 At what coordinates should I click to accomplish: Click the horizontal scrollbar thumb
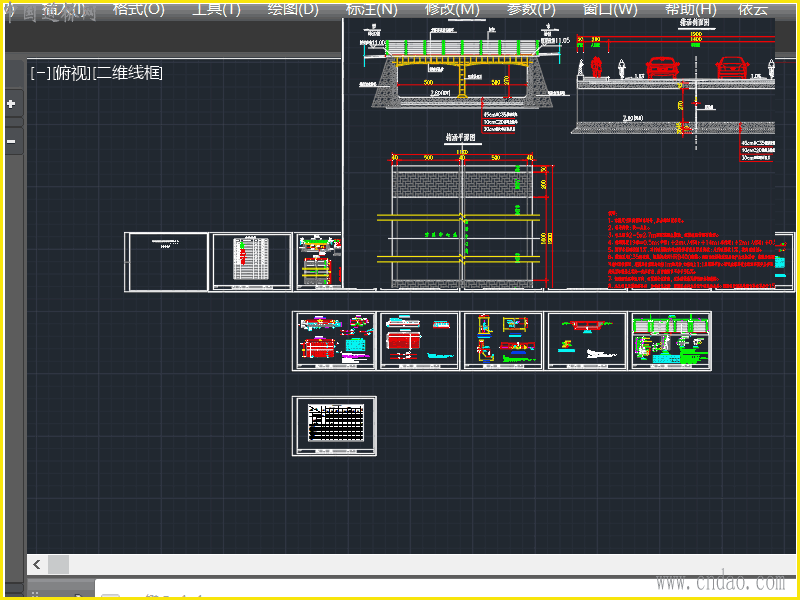click(59, 565)
